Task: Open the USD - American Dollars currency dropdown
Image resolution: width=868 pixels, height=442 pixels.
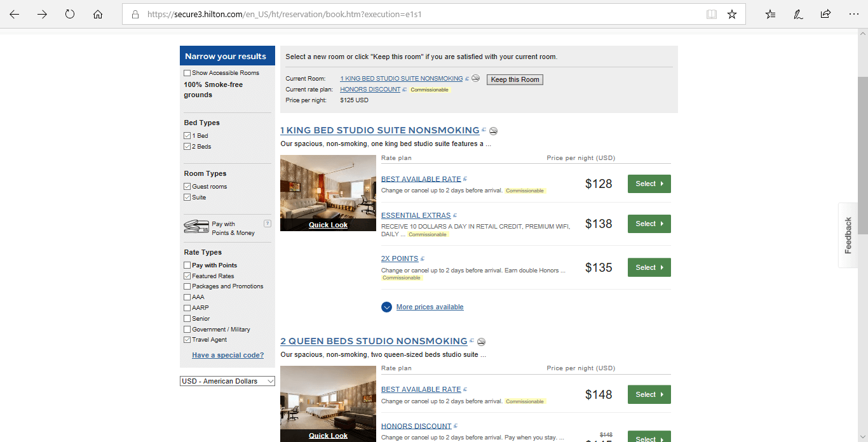Action: tap(227, 381)
